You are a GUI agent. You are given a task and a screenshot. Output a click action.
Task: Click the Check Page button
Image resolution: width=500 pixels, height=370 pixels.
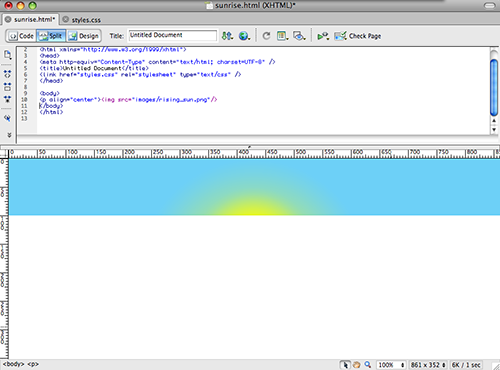coord(358,36)
